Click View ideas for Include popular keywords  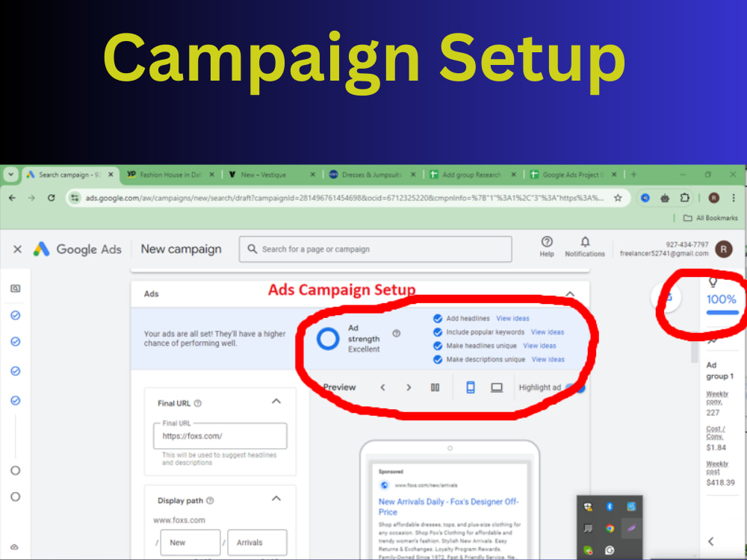coord(548,332)
